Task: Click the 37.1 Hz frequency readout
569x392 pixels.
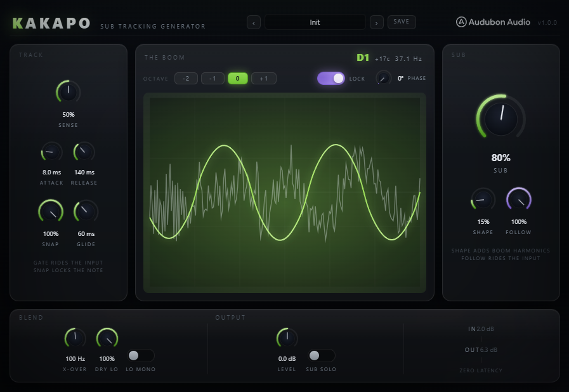Action: 409,59
